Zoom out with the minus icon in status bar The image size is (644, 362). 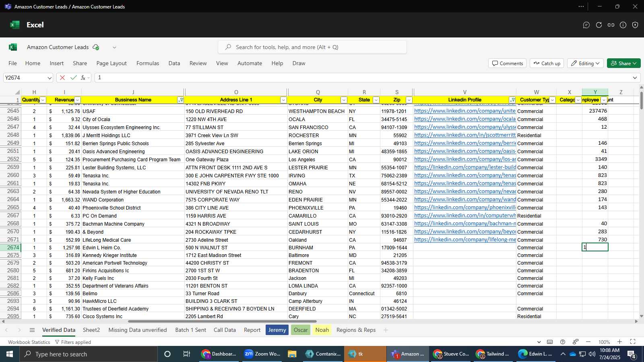coord(588,342)
